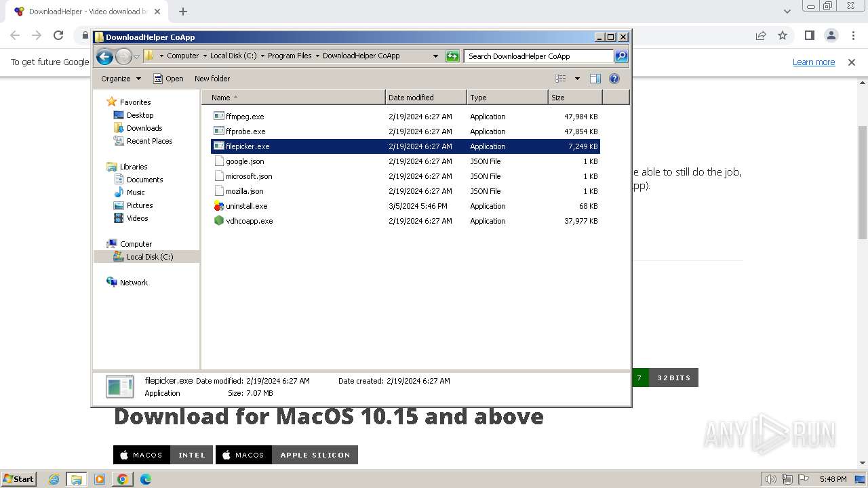Toggle the preview pane icon
Screen dimensions: 868x488
[x=595, y=79]
